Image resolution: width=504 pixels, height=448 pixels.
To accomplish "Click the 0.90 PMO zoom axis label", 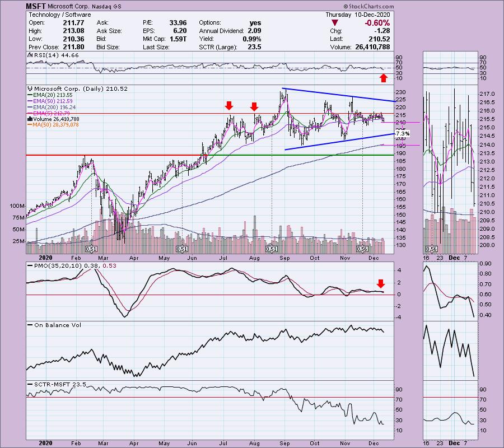I will click(486, 264).
